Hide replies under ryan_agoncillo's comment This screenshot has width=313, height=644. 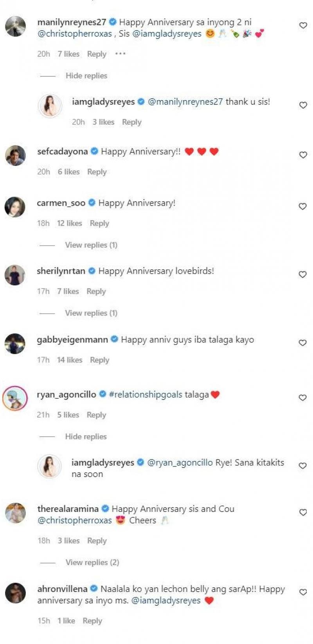tap(86, 437)
